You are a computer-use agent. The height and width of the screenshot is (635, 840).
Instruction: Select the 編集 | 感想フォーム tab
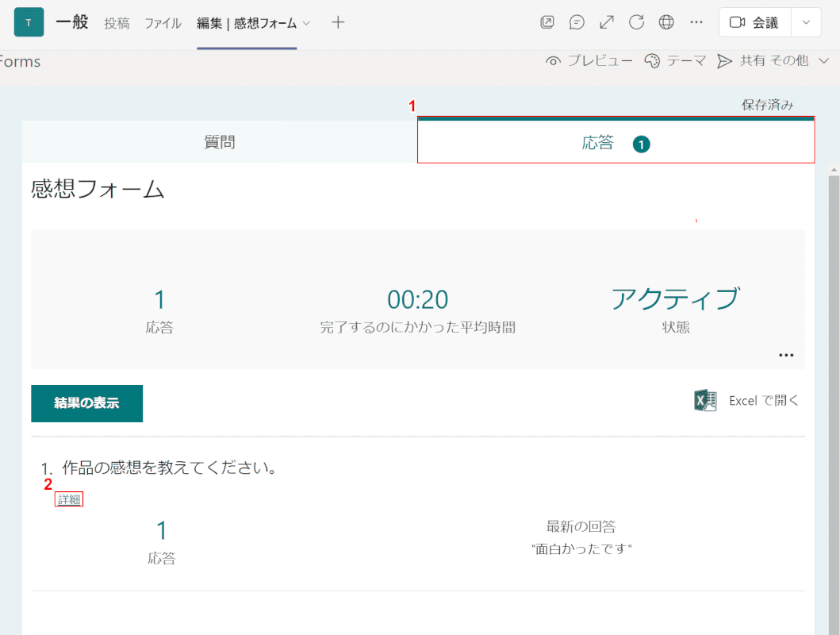point(247,23)
